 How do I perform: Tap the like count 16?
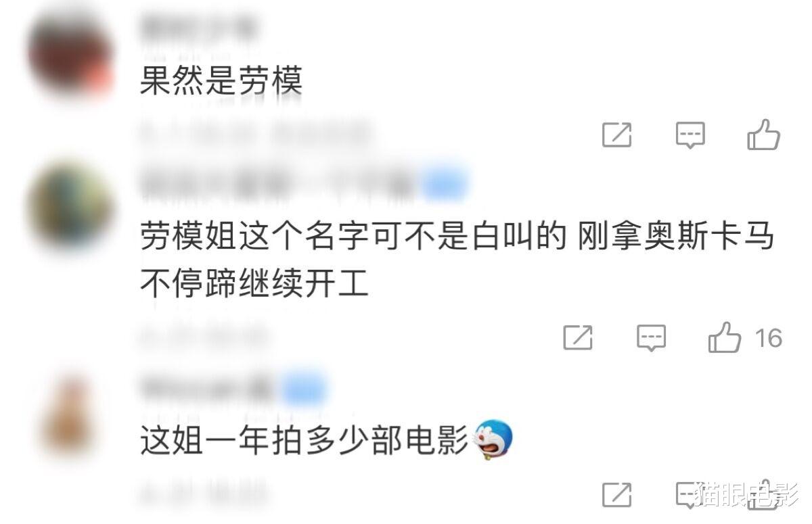click(769, 337)
